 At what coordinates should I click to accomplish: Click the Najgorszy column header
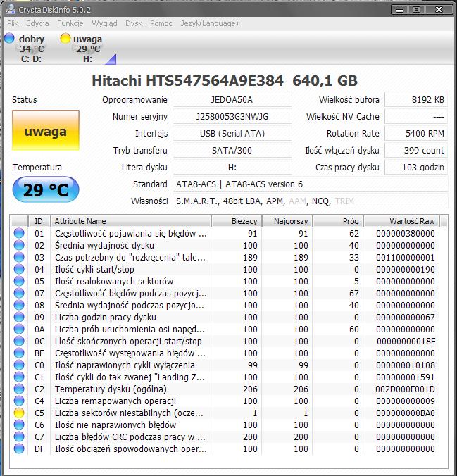[x=287, y=221]
